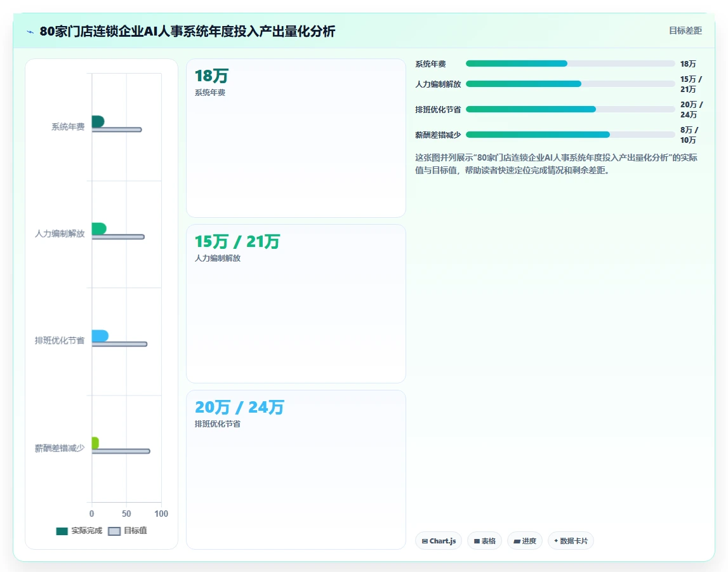Click the 数据卡片 tag chip
The width and height of the screenshot is (728, 572).
tap(571, 541)
